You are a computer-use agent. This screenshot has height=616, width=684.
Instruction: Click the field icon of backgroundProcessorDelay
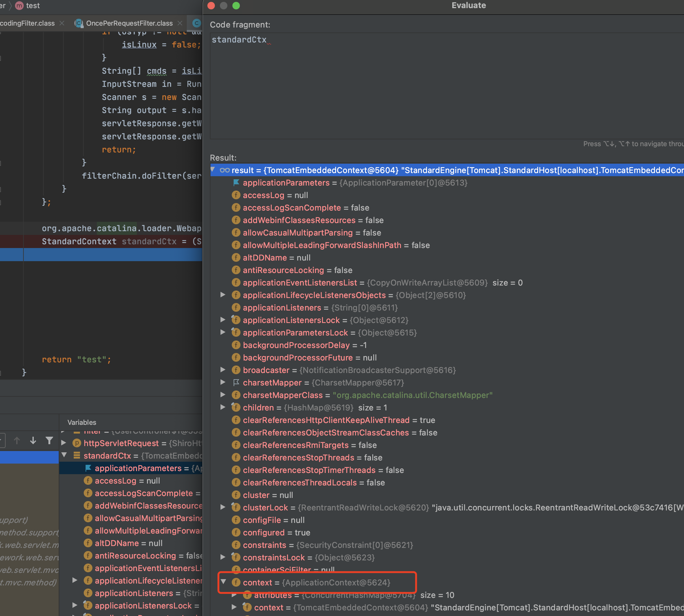[236, 345]
